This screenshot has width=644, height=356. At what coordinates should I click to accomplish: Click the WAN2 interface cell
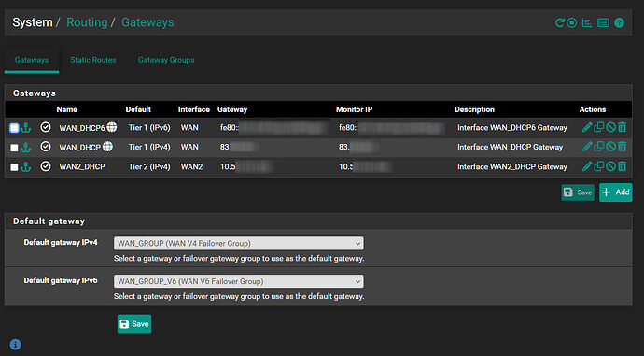[x=192, y=167]
